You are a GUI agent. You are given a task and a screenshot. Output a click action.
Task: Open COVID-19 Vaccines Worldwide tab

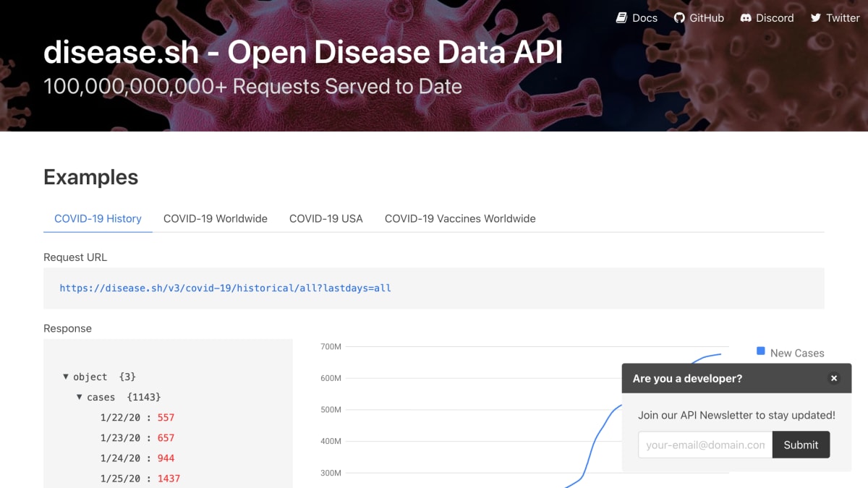(x=460, y=218)
